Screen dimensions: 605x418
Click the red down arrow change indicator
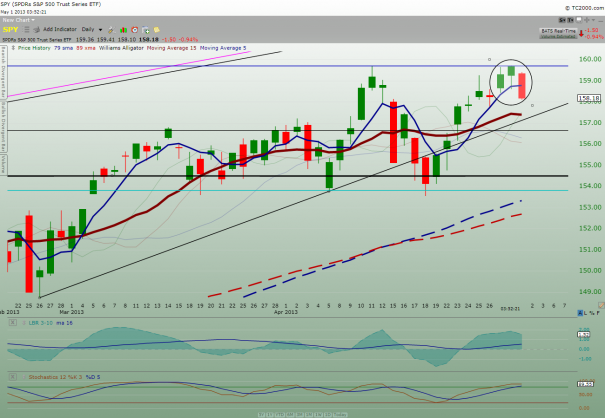click(x=581, y=34)
